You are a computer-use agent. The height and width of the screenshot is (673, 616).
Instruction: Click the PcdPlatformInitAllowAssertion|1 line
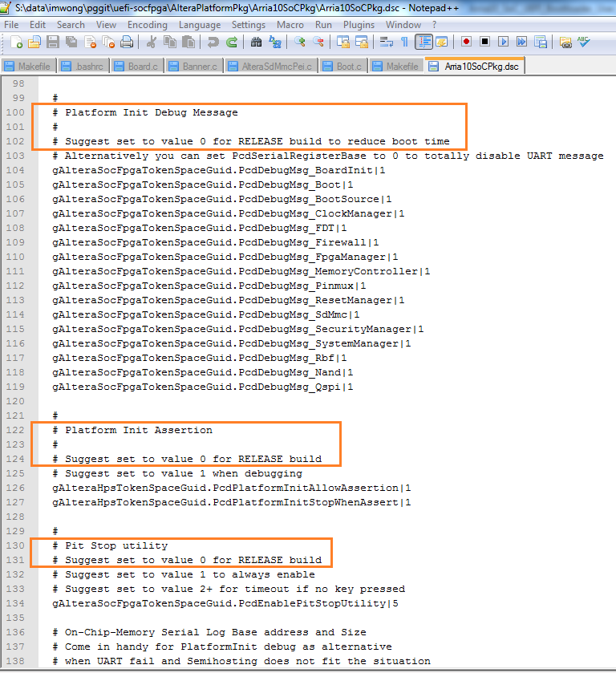(x=231, y=488)
